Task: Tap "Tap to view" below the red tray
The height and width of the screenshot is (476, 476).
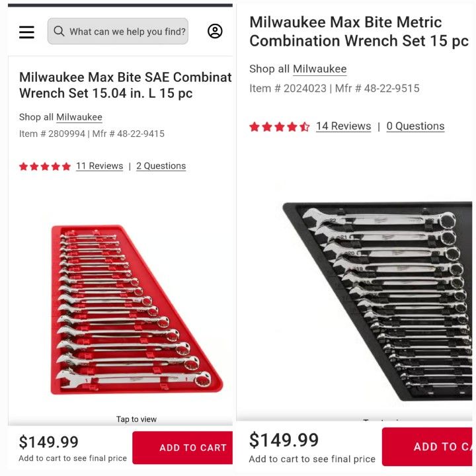Action: pyautogui.click(x=136, y=419)
